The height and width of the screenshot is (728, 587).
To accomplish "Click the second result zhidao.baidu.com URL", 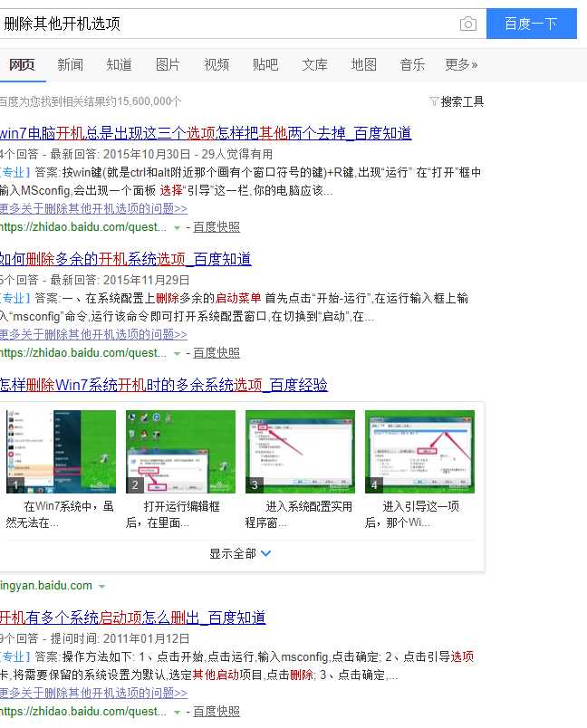I will (x=83, y=353).
